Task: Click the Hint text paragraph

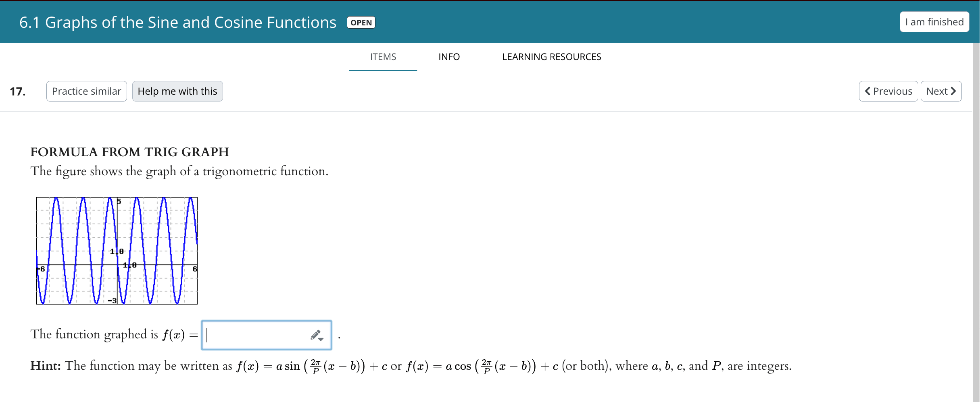Action: pyautogui.click(x=411, y=366)
